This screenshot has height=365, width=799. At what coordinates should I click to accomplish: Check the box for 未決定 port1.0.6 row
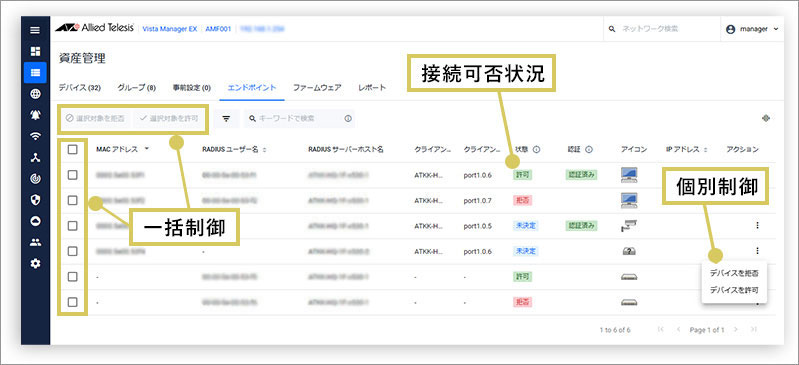[x=72, y=251]
